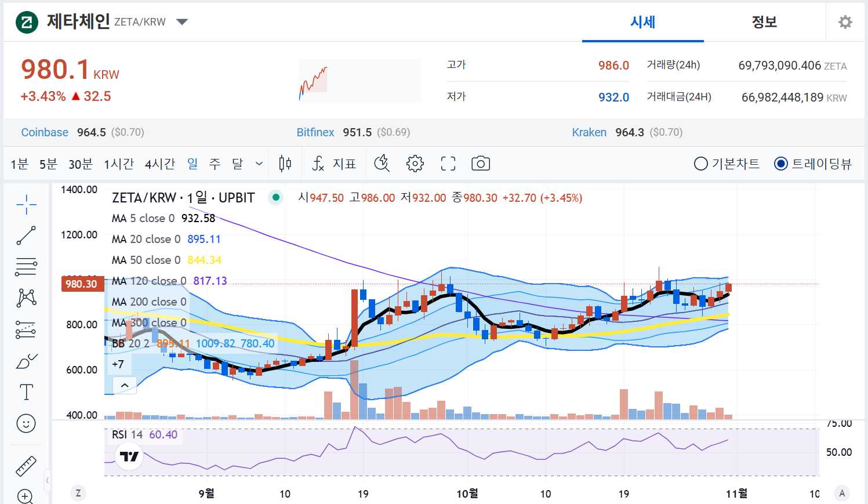This screenshot has height=504, width=868.
Task: Open page settings gear at top right
Action: [845, 22]
